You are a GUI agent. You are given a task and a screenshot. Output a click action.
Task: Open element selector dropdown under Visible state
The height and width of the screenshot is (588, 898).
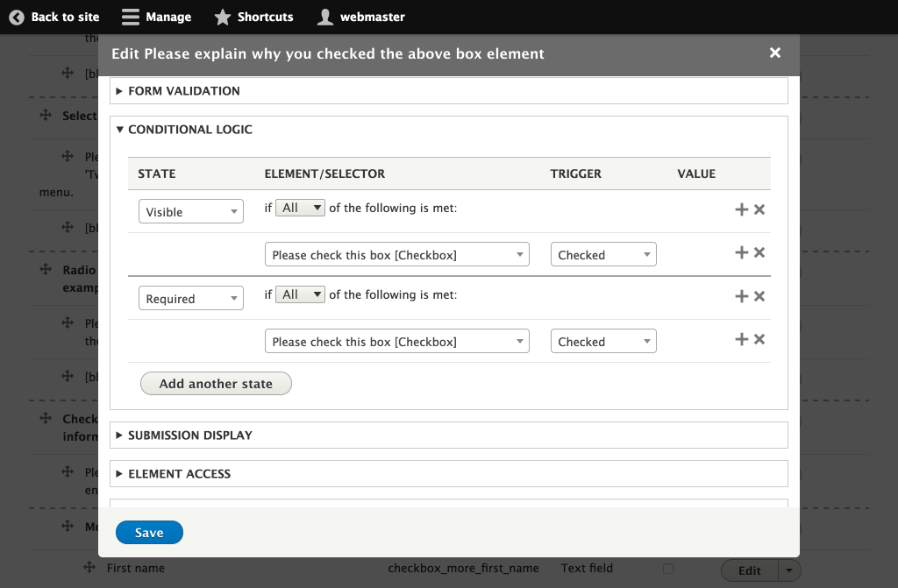click(397, 254)
